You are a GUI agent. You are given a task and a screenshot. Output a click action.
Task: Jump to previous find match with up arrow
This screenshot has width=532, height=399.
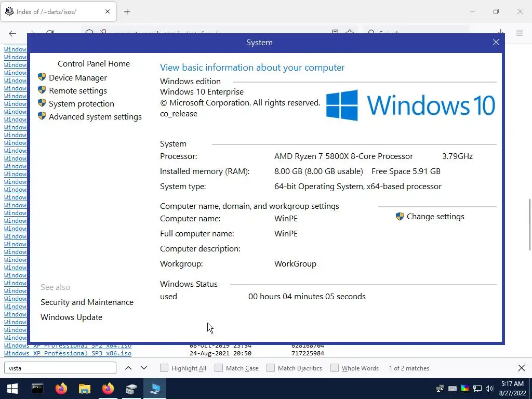point(128,368)
